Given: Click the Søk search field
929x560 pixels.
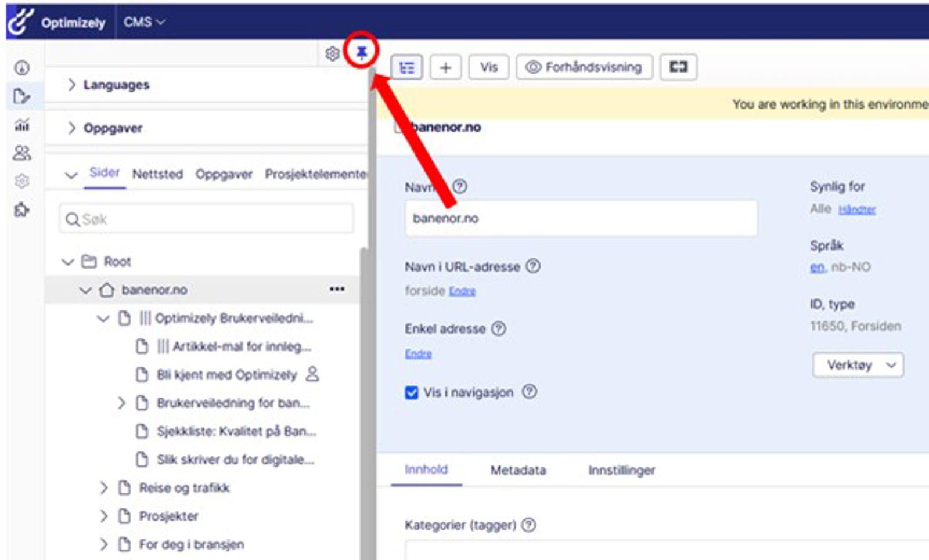Looking at the screenshot, I should [x=206, y=219].
